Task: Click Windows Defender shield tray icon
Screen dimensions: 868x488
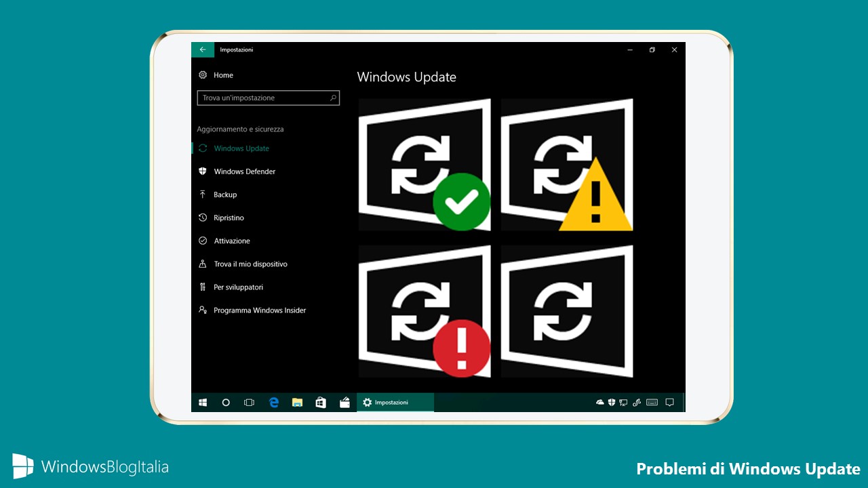Action: tap(612, 403)
